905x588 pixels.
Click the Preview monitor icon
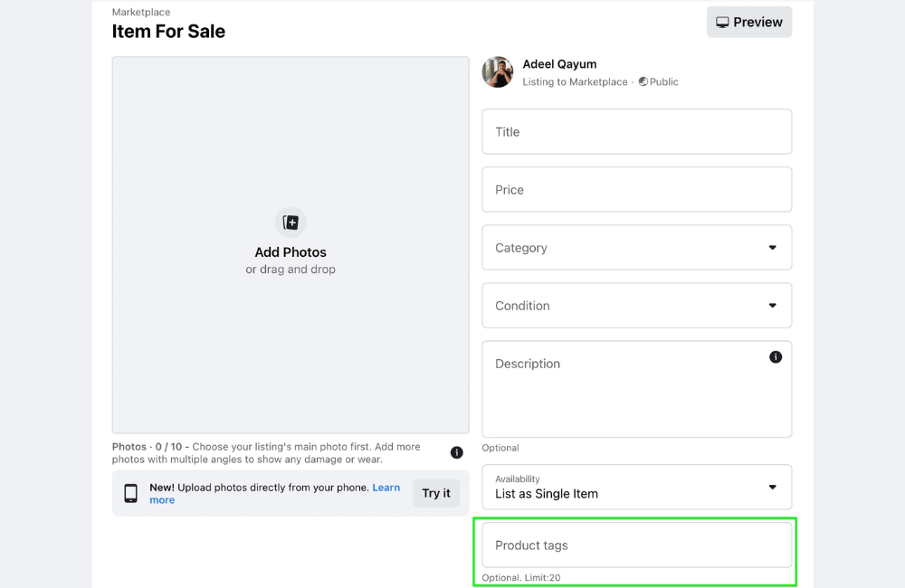coord(722,21)
